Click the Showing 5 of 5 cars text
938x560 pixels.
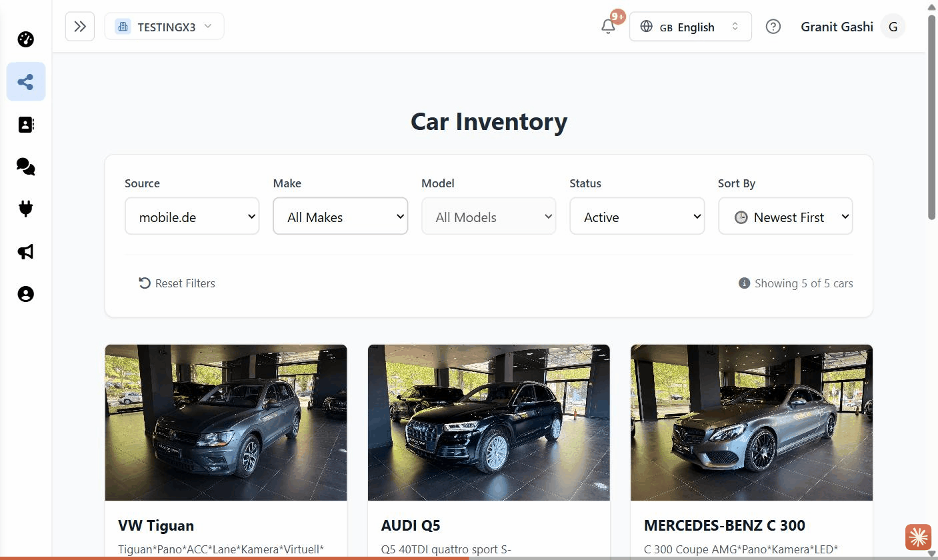click(803, 283)
